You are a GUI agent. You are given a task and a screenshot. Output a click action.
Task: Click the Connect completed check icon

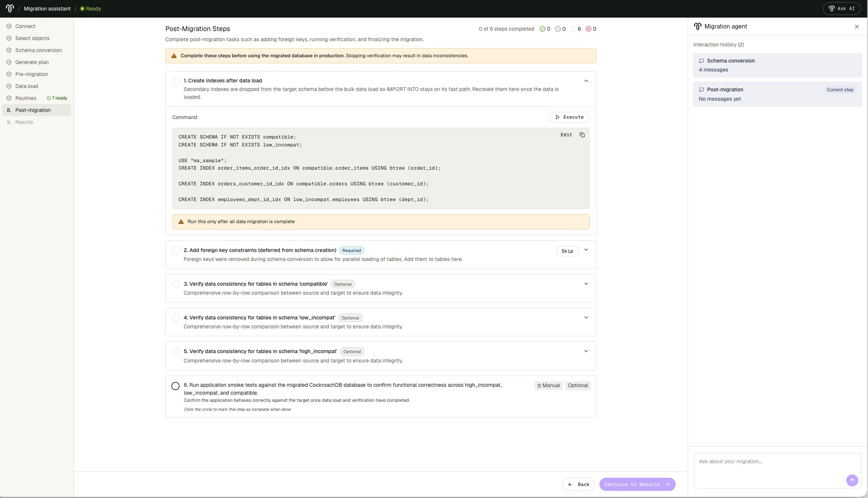point(9,26)
